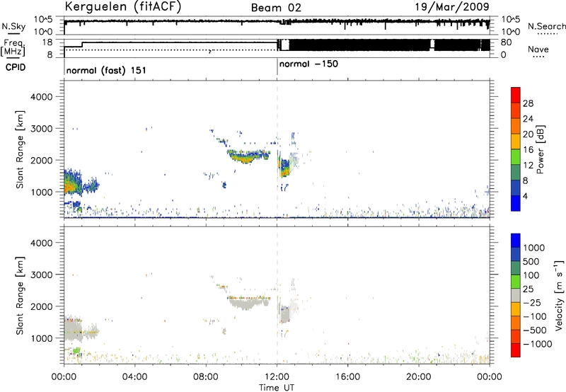Click the 'Beam 02' label
Screen dimensions: 566x392
(276, 8)
